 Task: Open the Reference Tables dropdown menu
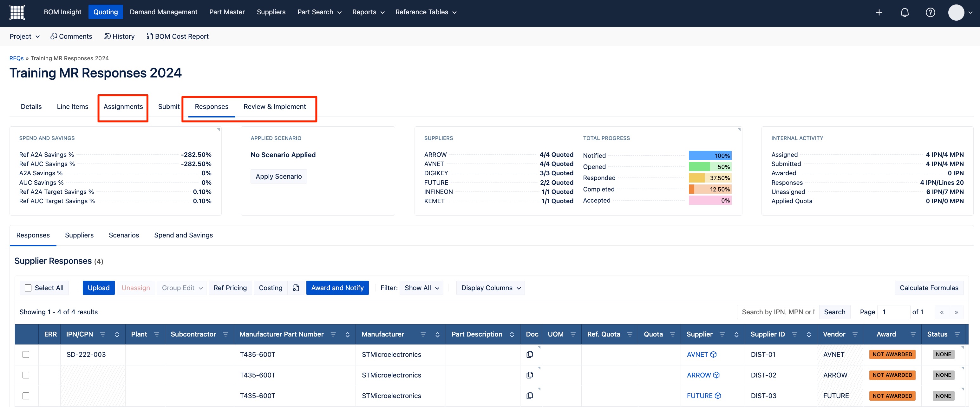point(426,12)
